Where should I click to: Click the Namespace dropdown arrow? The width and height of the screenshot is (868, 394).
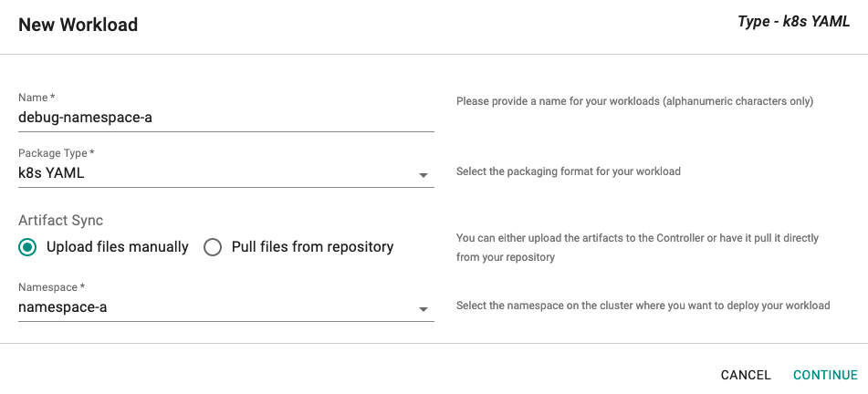point(424,309)
